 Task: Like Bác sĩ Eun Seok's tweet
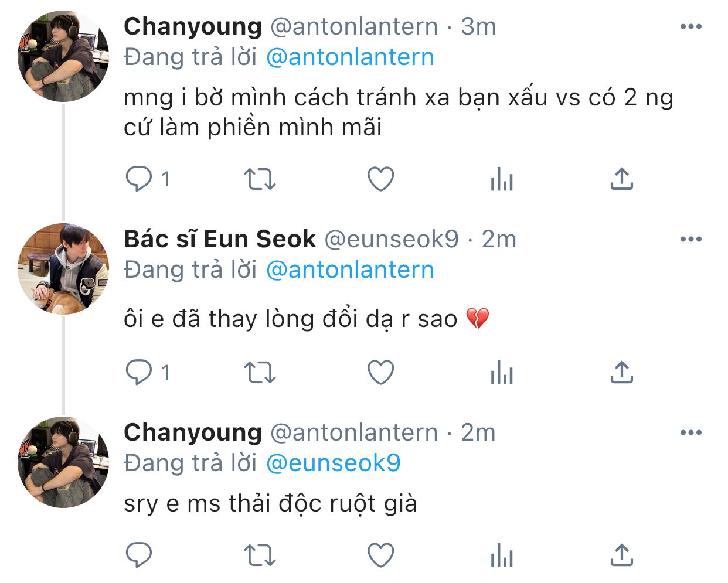click(x=380, y=373)
